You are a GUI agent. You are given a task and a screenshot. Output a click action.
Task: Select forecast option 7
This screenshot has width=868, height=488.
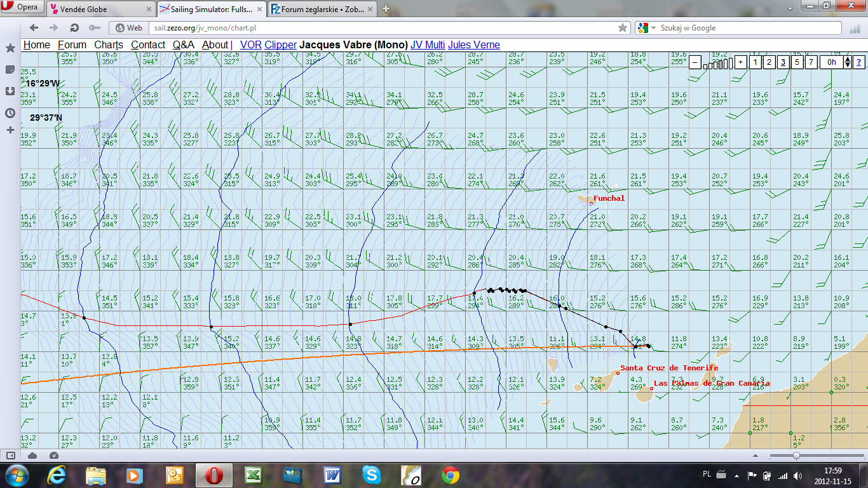tap(811, 62)
